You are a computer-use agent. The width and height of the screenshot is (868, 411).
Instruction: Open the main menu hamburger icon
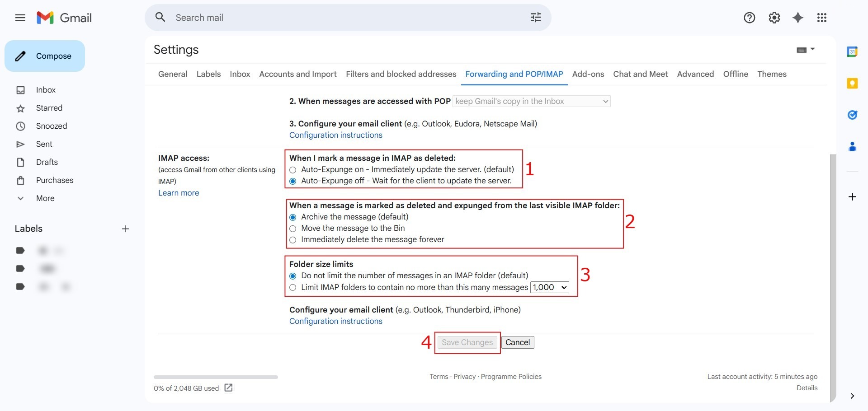[20, 18]
